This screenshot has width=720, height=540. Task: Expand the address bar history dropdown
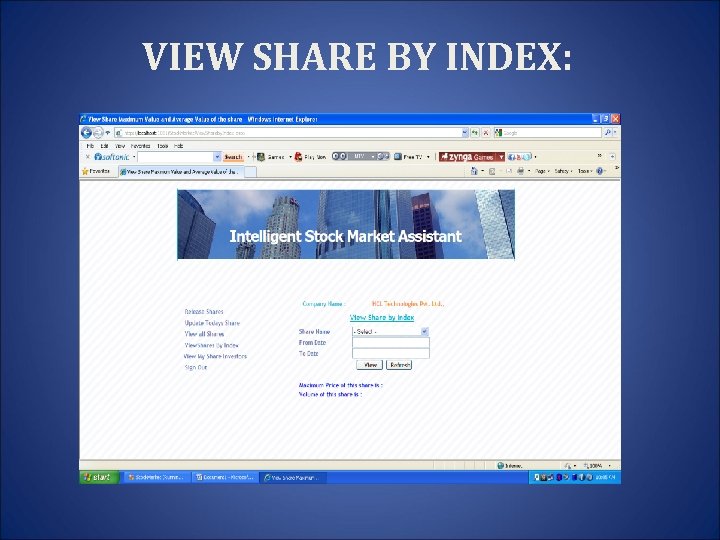tap(465, 133)
